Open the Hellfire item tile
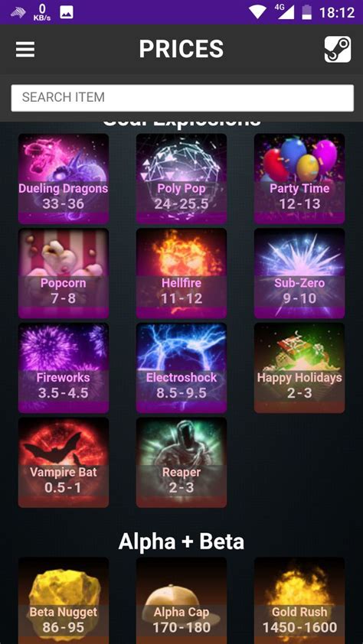363x644 pixels. coord(181,273)
